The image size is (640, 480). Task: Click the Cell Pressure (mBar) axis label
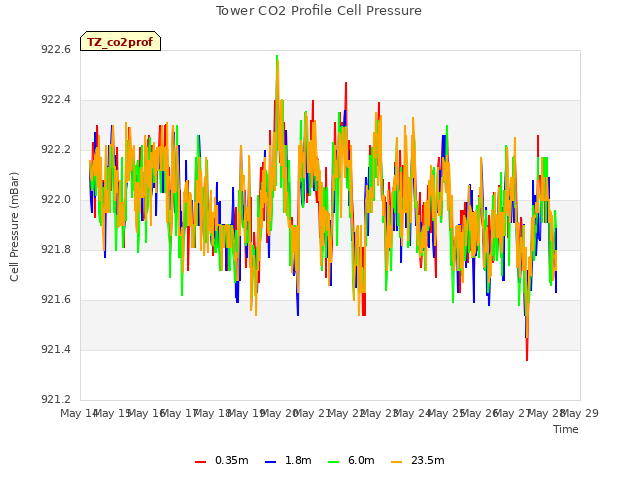(14, 227)
